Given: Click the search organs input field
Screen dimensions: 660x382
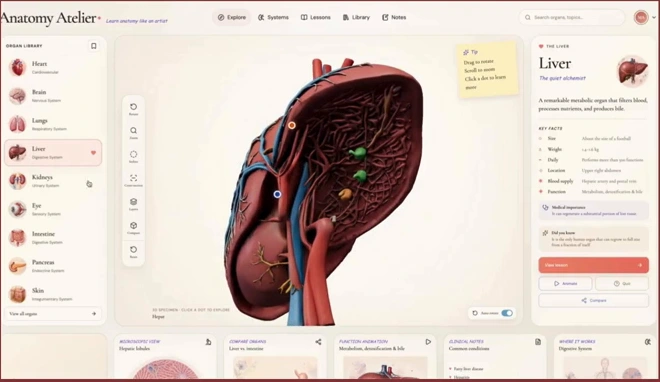Looking at the screenshot, I should pos(572,18).
